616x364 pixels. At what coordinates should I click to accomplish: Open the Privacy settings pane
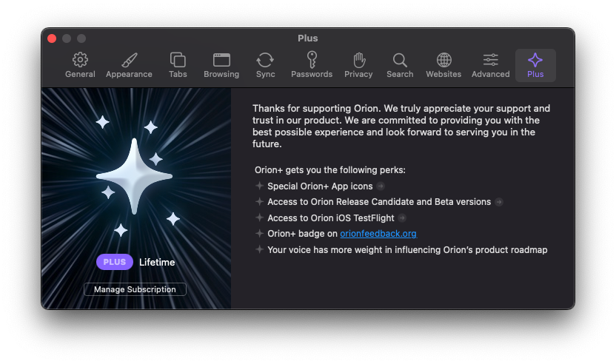[358, 65]
